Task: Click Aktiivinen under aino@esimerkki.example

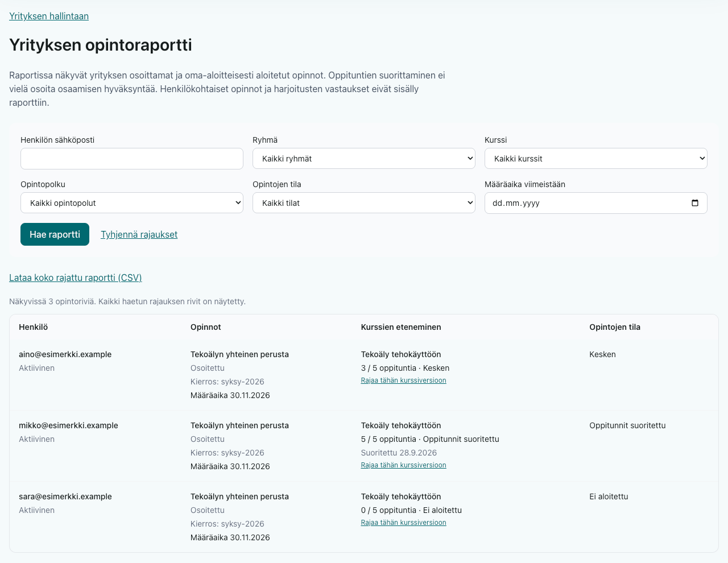Action: (36, 368)
